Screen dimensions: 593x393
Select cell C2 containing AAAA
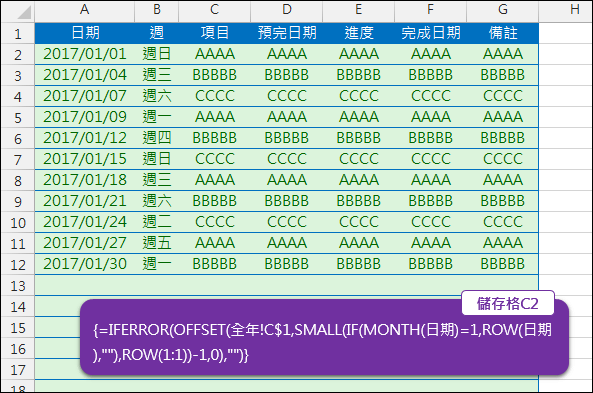click(x=214, y=54)
